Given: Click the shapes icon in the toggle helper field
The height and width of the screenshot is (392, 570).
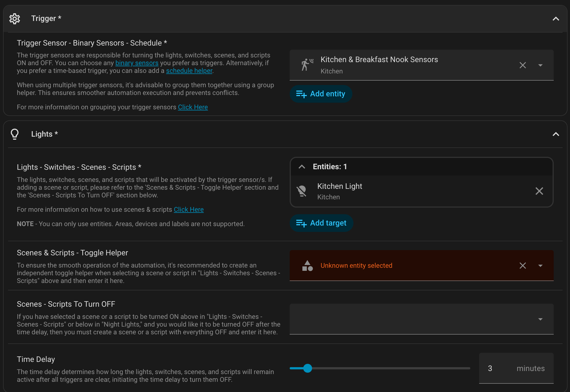Looking at the screenshot, I should [x=307, y=266].
